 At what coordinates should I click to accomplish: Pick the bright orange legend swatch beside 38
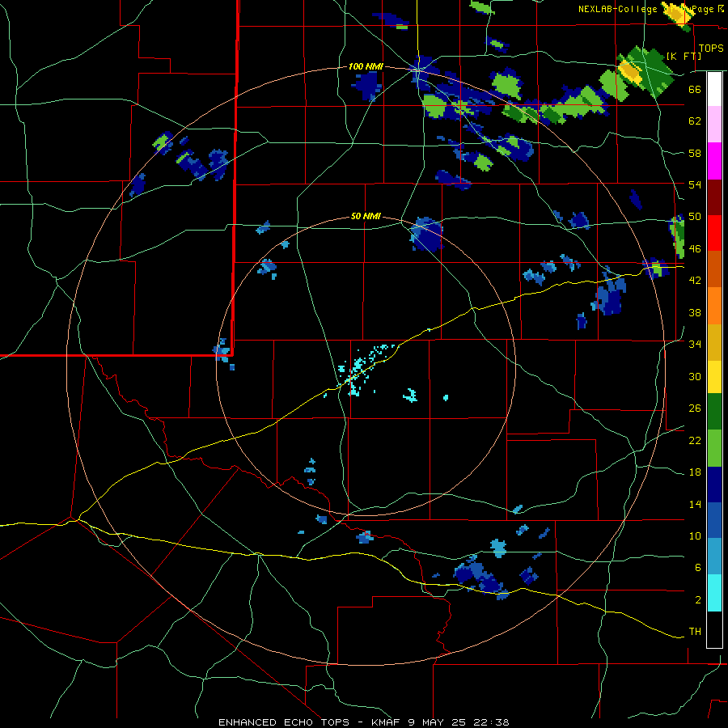click(714, 306)
